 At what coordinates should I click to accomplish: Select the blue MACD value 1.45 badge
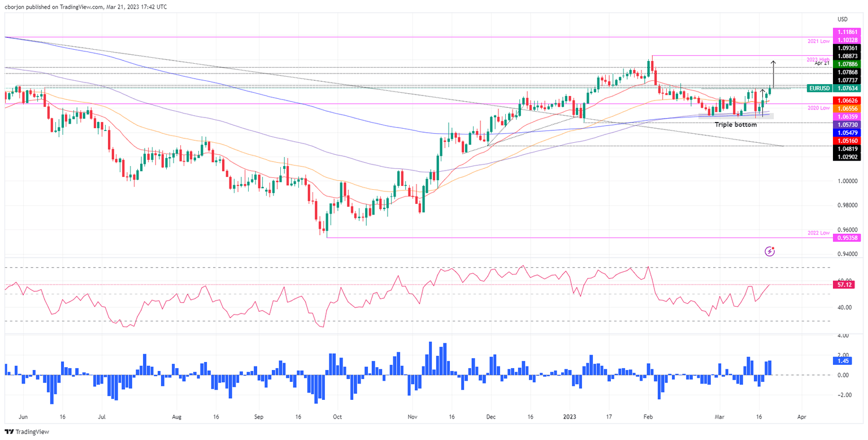(841, 361)
